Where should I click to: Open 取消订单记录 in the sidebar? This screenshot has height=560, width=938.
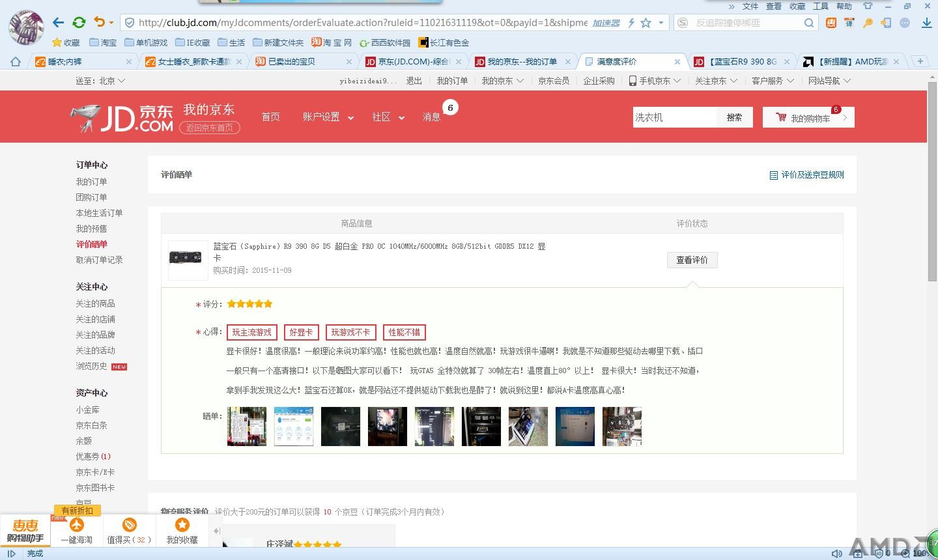(x=99, y=260)
